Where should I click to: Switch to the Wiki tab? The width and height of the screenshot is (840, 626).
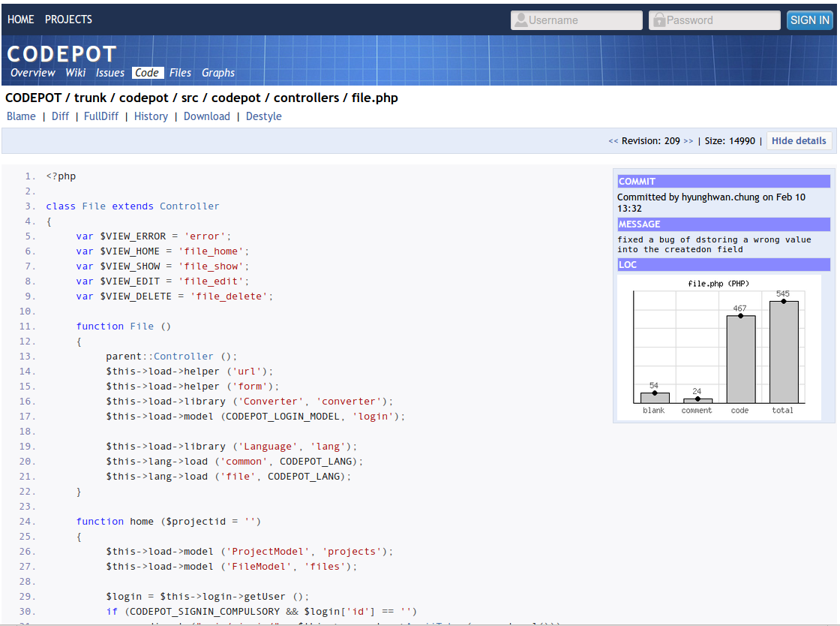pyautogui.click(x=75, y=73)
